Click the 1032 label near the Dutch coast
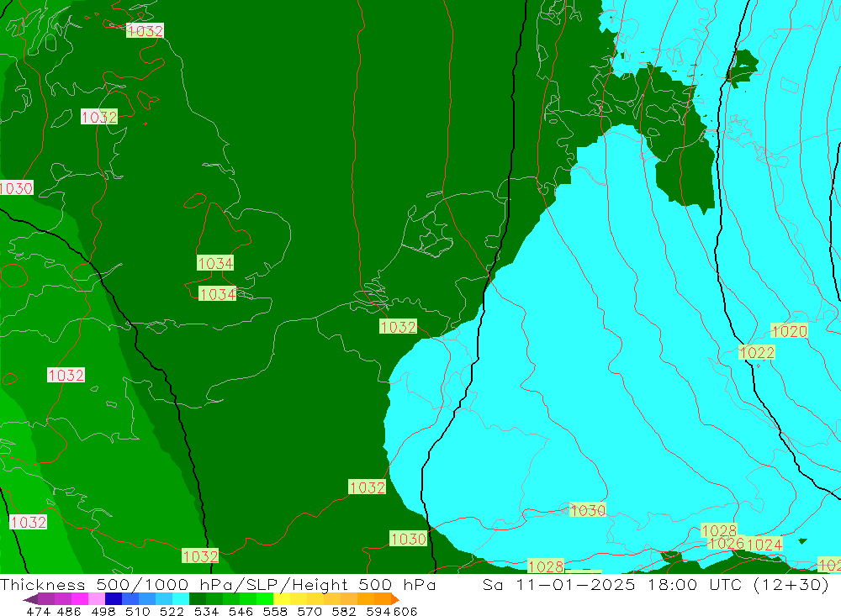The width and height of the screenshot is (841, 616). [398, 327]
